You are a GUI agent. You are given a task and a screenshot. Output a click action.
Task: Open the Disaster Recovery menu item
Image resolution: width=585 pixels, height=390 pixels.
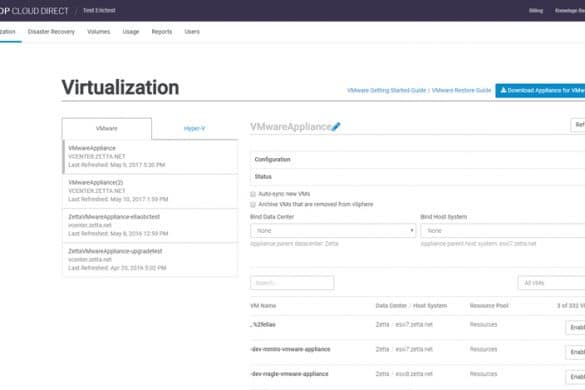point(51,32)
